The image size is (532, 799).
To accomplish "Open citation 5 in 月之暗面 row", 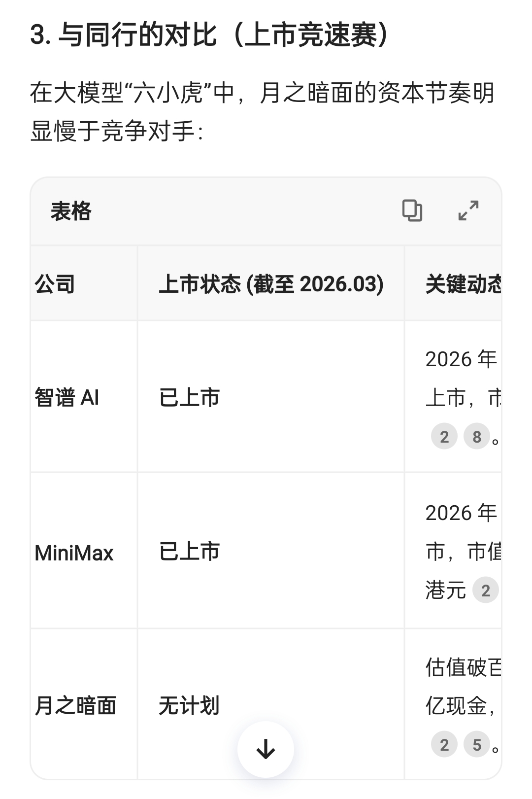I will pyautogui.click(x=476, y=745).
